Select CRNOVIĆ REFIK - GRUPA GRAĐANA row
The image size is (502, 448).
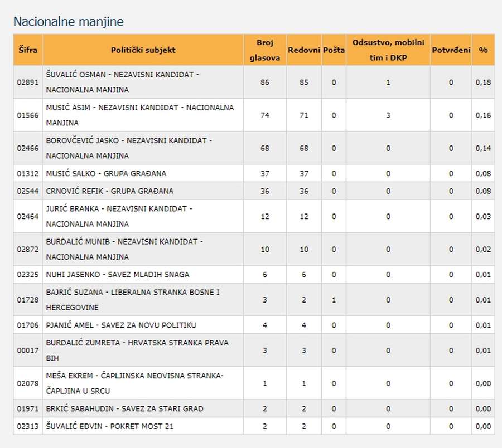[109, 191]
